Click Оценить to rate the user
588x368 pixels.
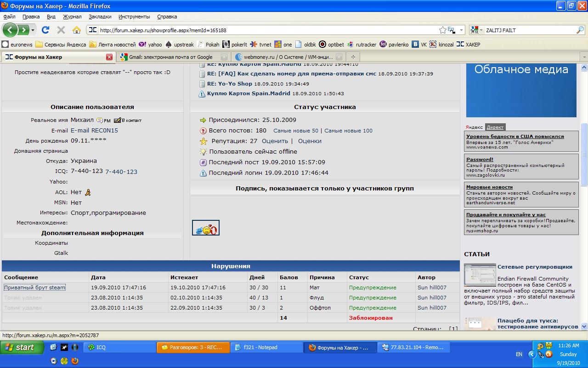274,141
